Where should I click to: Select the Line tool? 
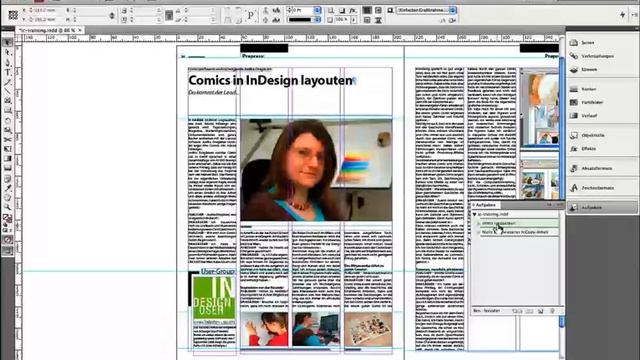point(7,91)
